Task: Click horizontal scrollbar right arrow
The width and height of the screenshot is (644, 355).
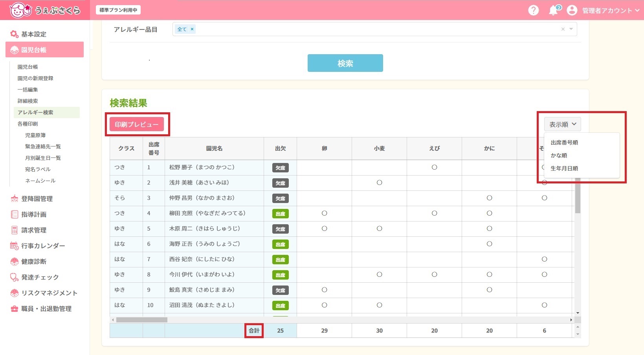Action: pyautogui.click(x=571, y=320)
